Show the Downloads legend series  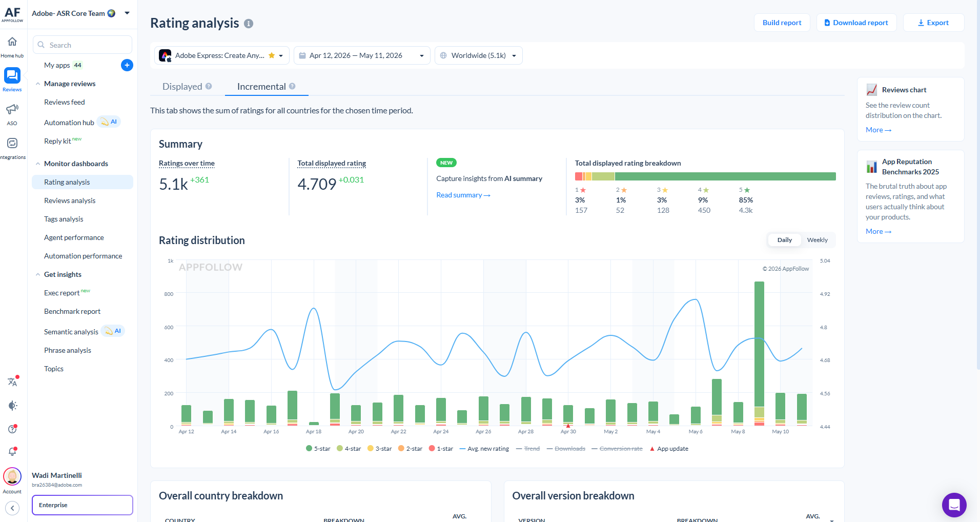pyautogui.click(x=566, y=449)
